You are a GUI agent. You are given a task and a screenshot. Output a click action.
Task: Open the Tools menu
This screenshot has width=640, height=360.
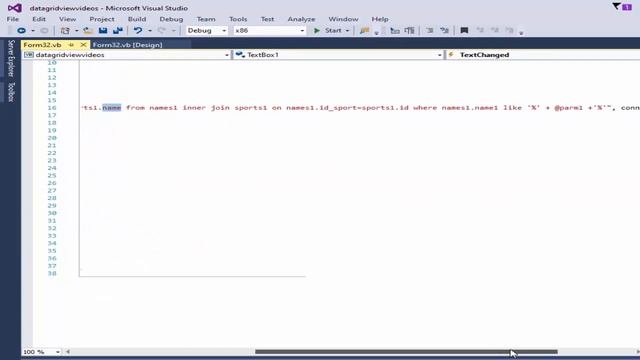coord(238,19)
